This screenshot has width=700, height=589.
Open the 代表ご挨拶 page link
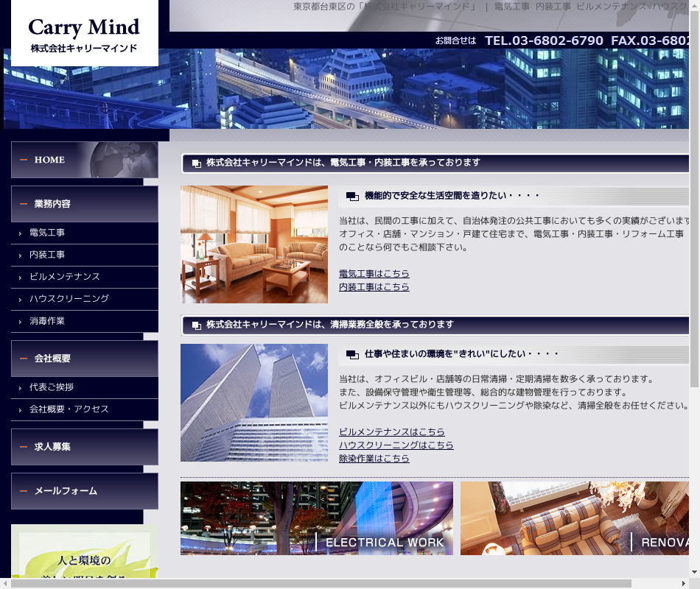tap(51, 387)
